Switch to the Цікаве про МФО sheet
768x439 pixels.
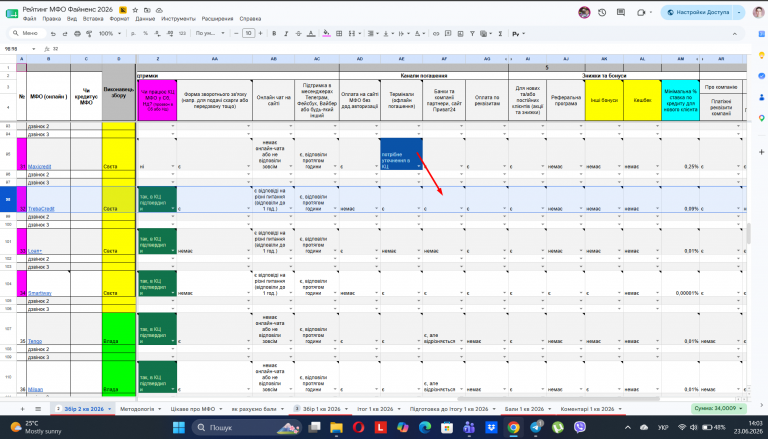coord(193,409)
